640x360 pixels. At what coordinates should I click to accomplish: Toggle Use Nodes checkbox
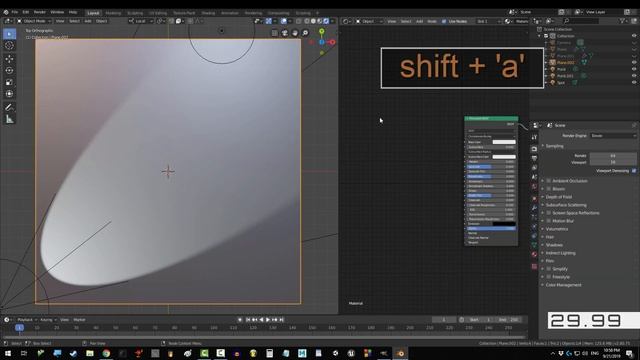tap(444, 21)
